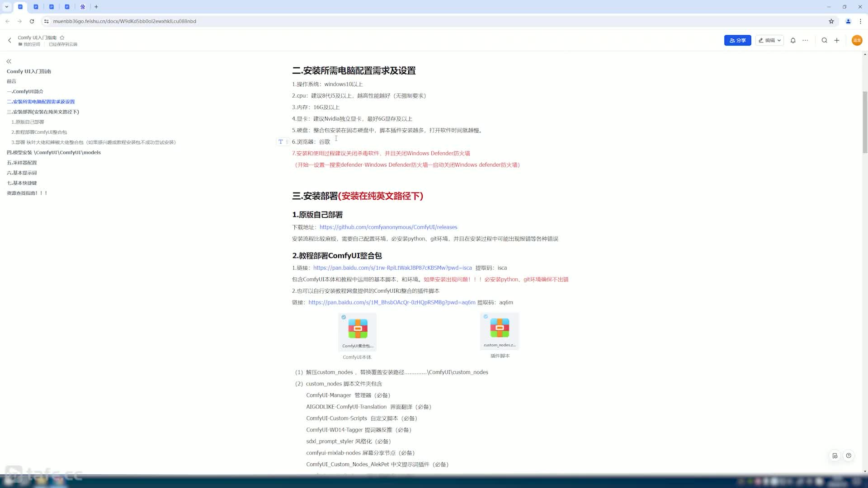
Task: Click the blue 分享 share button
Action: pyautogui.click(x=737, y=40)
